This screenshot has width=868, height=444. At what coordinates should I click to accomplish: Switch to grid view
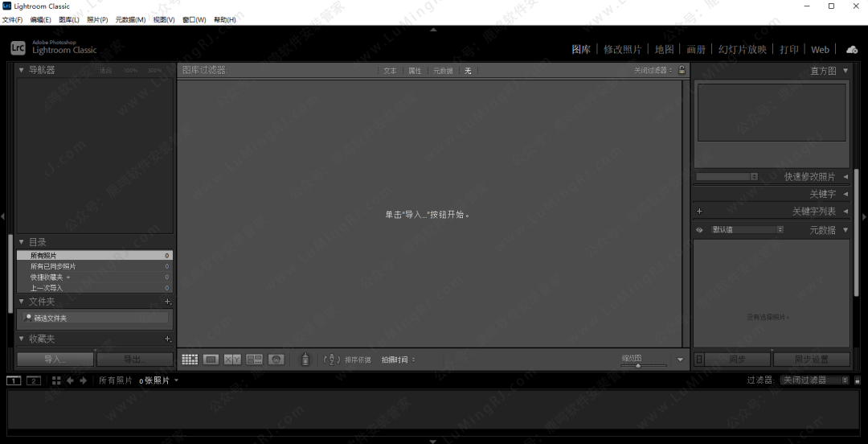(190, 360)
